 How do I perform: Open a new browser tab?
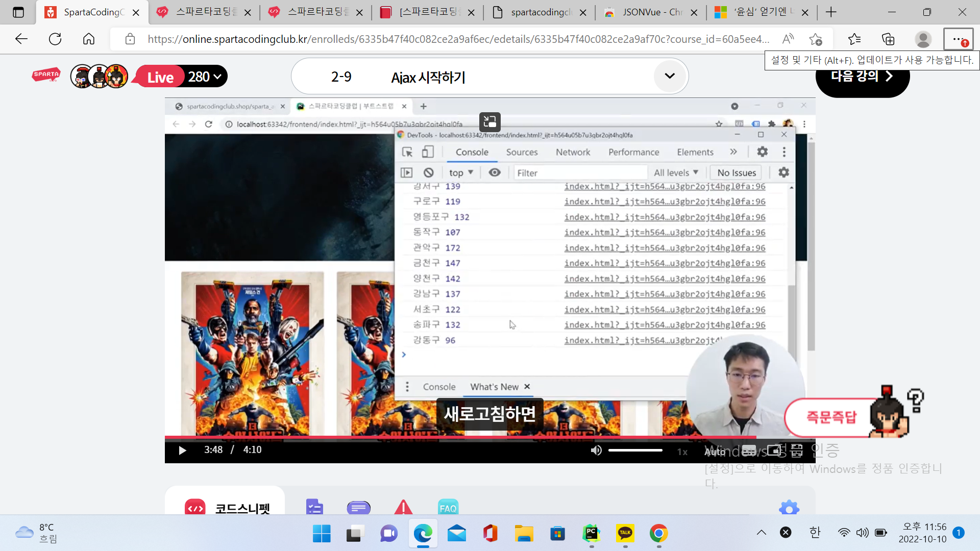[831, 12]
